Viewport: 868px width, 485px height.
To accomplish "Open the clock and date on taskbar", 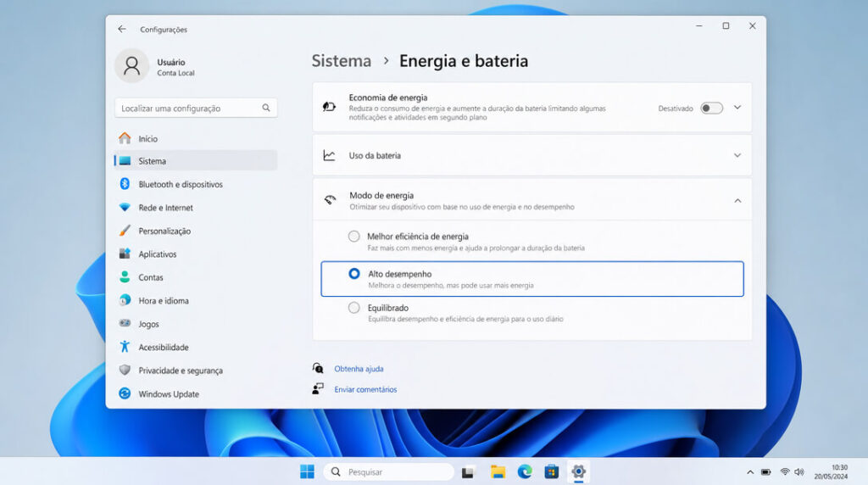I will click(x=831, y=471).
